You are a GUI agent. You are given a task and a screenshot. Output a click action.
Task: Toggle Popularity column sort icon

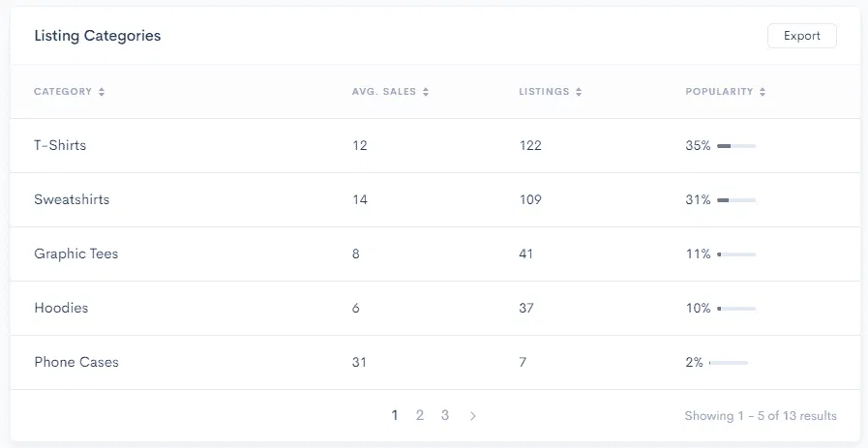click(x=763, y=92)
